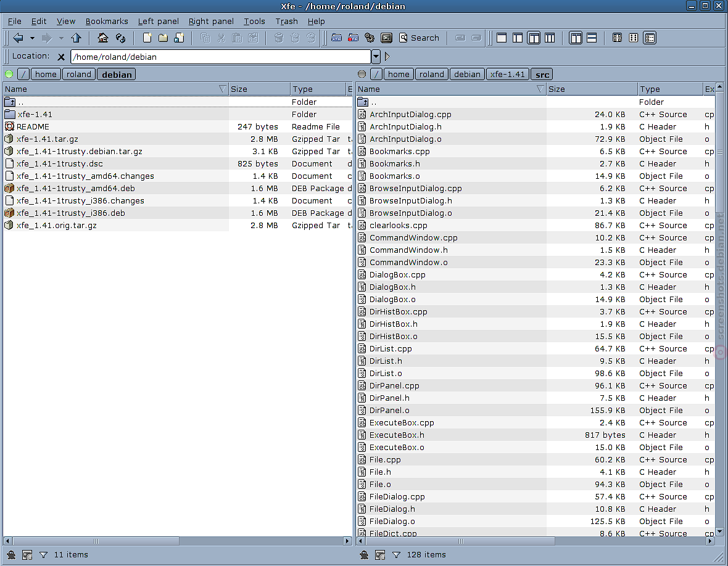Toggle the Name column sort arrow in the left panel
Viewport: 728px width, 566px height.
click(x=222, y=89)
